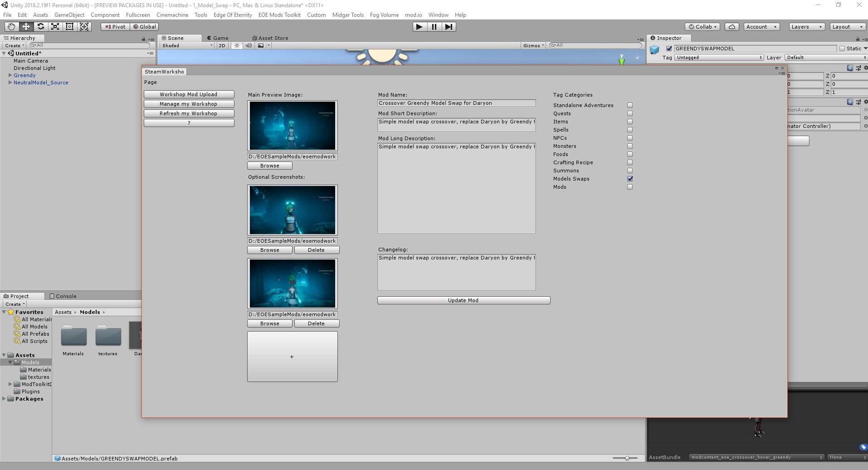
Task: Enable the Spells tag checkbox
Action: tap(630, 130)
